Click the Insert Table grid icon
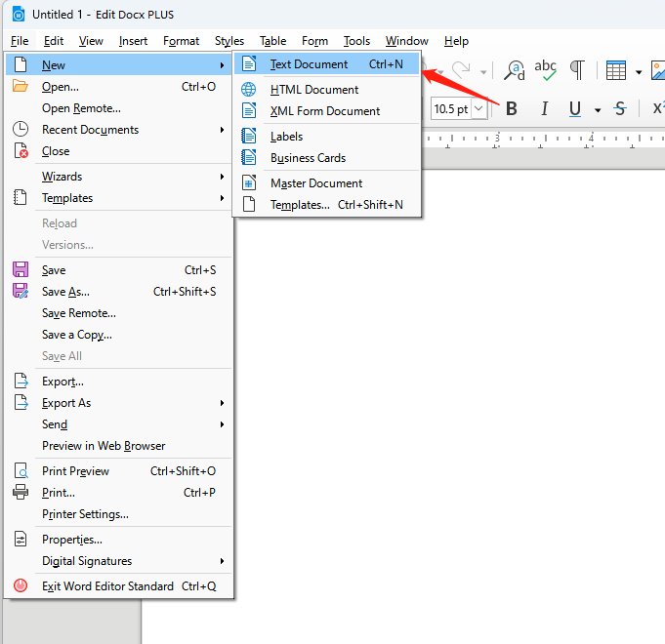This screenshot has height=644, width=665. [x=616, y=70]
